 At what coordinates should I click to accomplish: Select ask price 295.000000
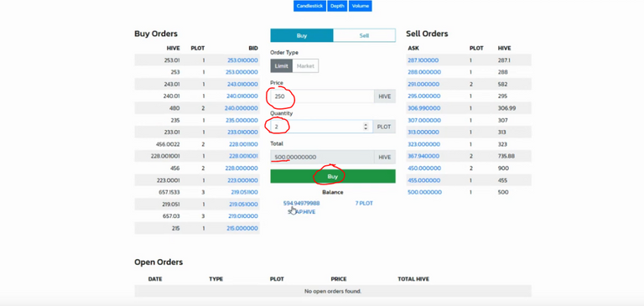[423, 96]
